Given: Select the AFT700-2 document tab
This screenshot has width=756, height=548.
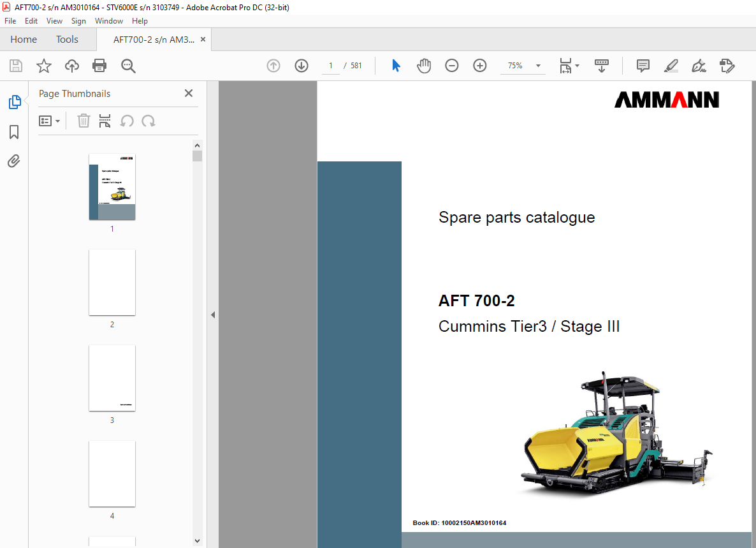Looking at the screenshot, I should pos(154,40).
